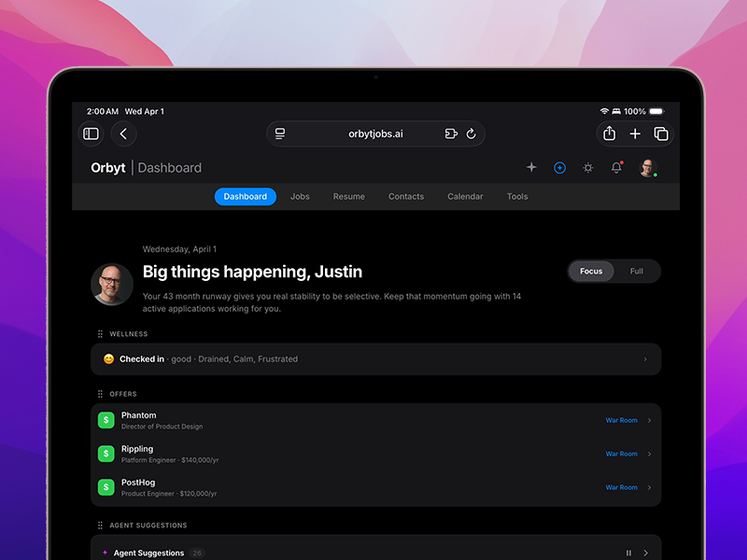
Task: Reload the orbytjobs.ai page
Action: point(472,133)
